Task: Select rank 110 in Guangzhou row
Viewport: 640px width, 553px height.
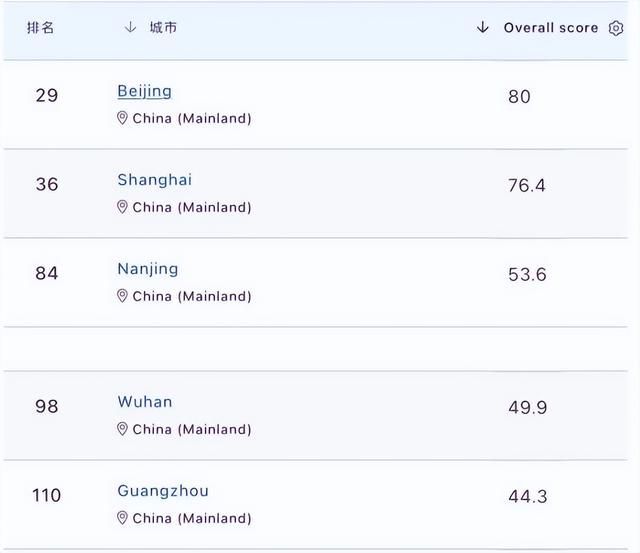Action: pos(47,495)
